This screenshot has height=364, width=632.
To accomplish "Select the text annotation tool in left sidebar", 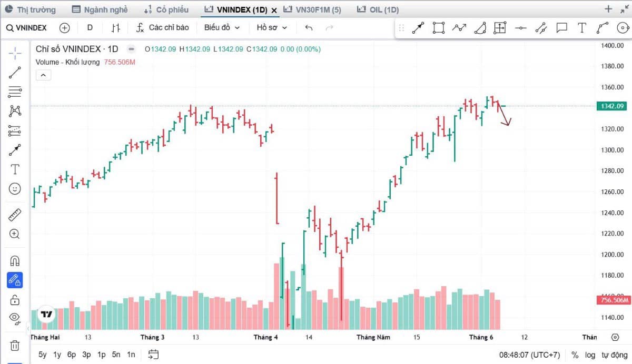I will 15,169.
